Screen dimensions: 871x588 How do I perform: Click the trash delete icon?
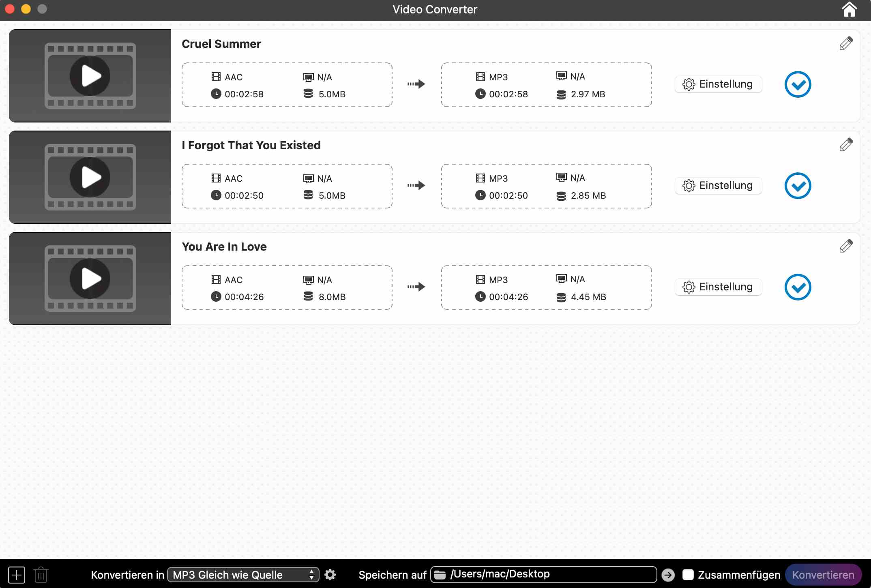(41, 575)
